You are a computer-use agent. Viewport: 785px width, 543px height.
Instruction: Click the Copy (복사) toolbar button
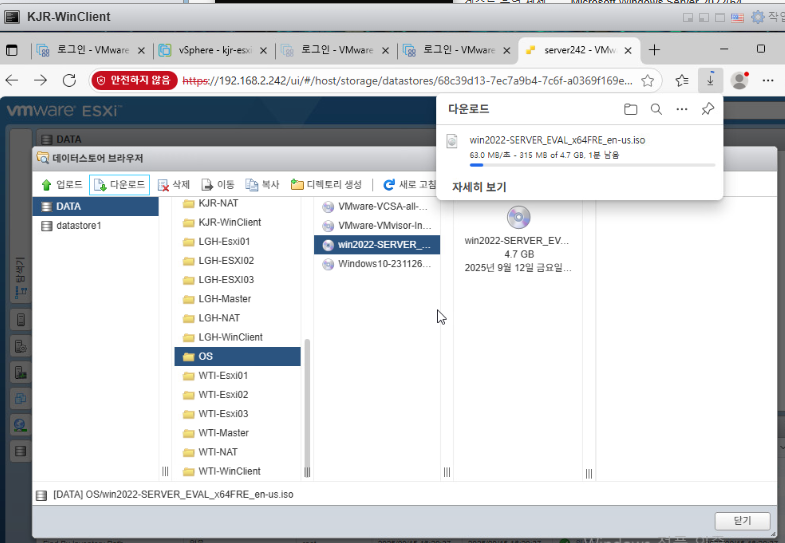(262, 185)
